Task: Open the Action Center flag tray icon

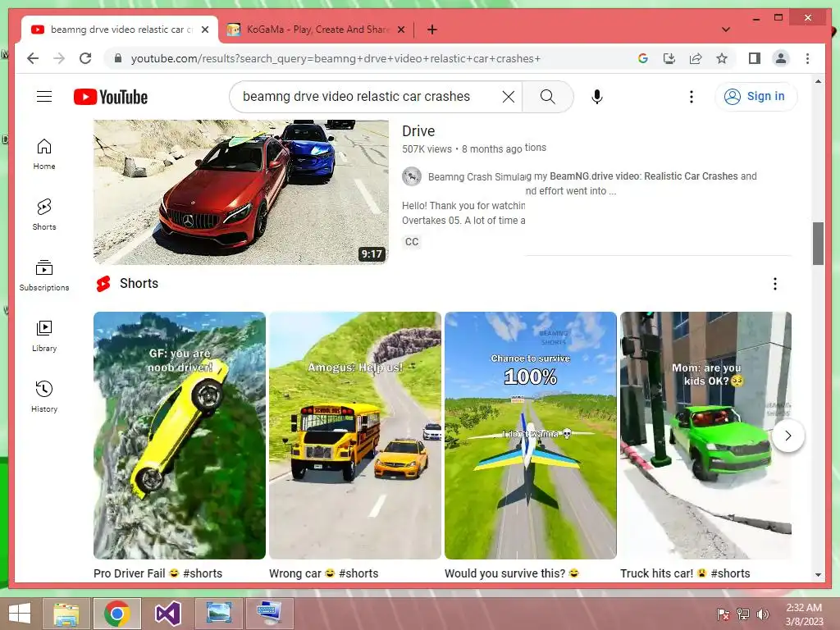Action: [724, 614]
